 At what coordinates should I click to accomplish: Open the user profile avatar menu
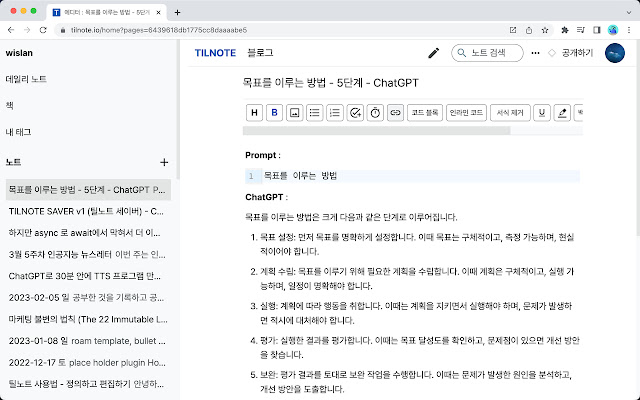[x=615, y=53]
